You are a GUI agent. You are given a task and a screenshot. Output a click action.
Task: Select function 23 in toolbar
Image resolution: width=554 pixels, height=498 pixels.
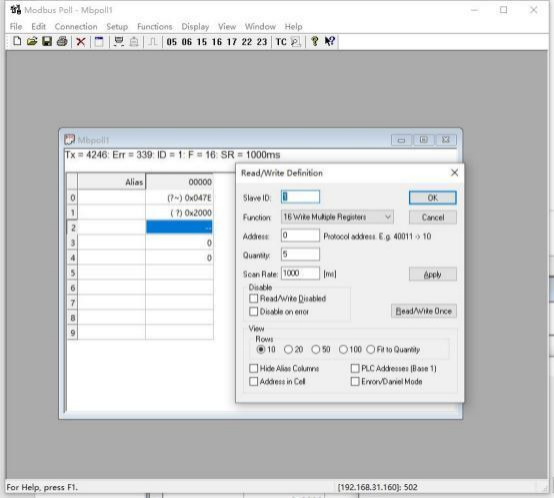(x=262, y=42)
